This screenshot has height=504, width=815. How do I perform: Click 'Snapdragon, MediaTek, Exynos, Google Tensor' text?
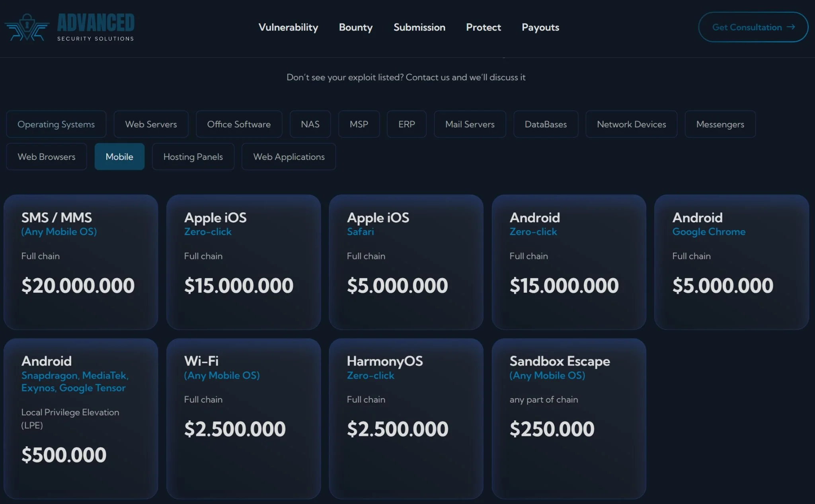(75, 381)
